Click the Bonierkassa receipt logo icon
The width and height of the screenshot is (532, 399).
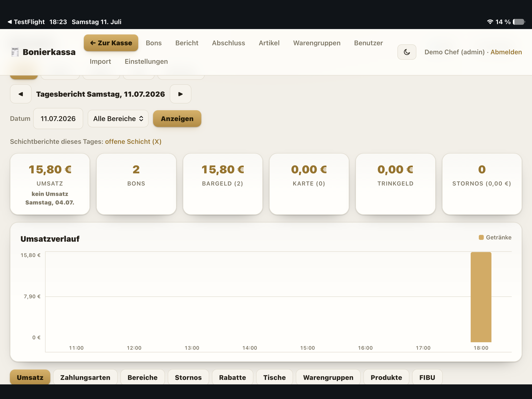tap(15, 52)
